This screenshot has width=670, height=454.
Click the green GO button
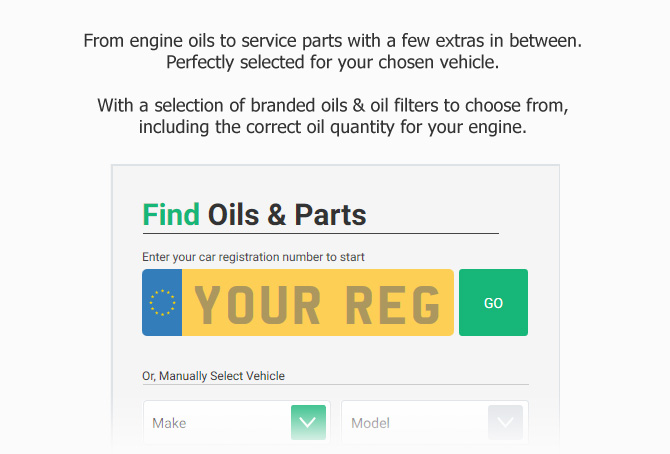click(493, 302)
